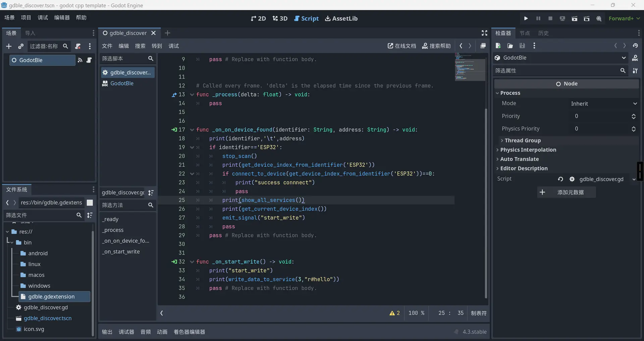Open the AssetLib workspace

coord(341,18)
